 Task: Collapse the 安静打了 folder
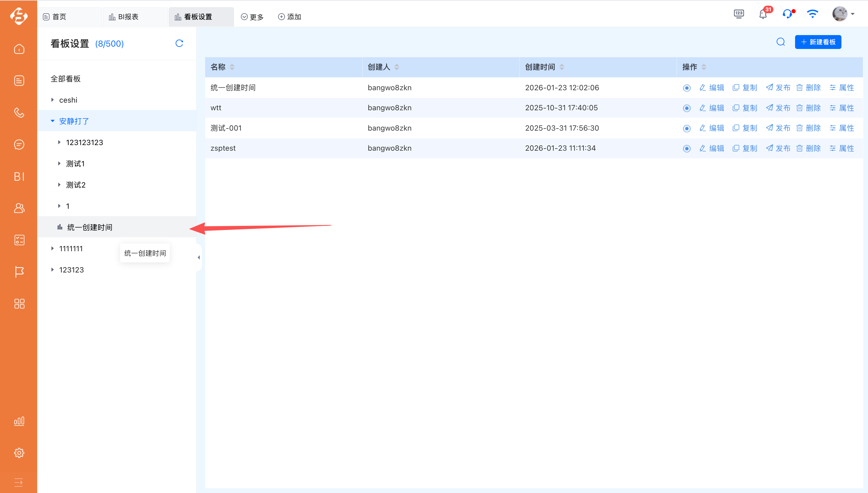pyautogui.click(x=53, y=121)
